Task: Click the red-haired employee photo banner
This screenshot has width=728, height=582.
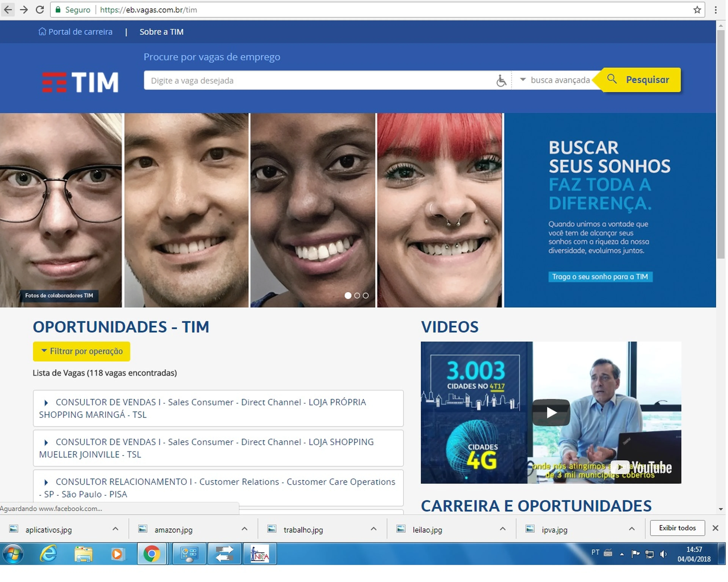Action: [x=439, y=210]
